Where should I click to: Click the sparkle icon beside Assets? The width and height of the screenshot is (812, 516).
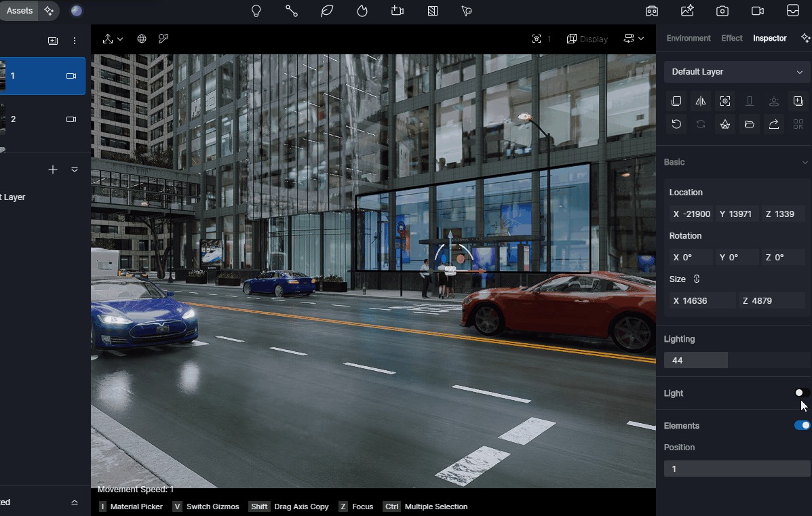pyautogui.click(x=49, y=10)
